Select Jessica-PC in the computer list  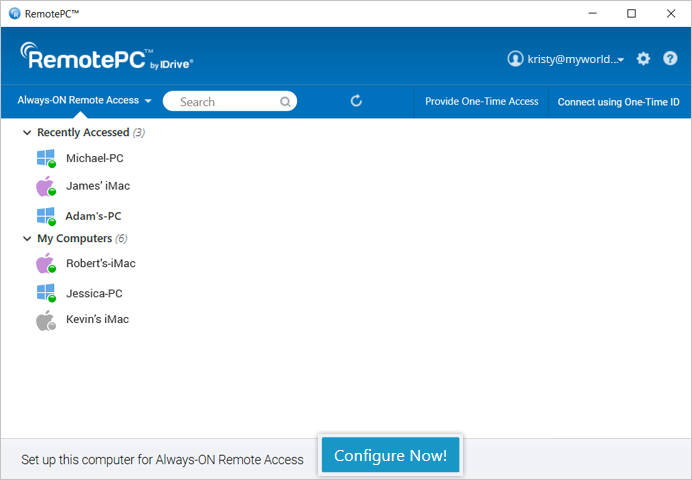[95, 293]
